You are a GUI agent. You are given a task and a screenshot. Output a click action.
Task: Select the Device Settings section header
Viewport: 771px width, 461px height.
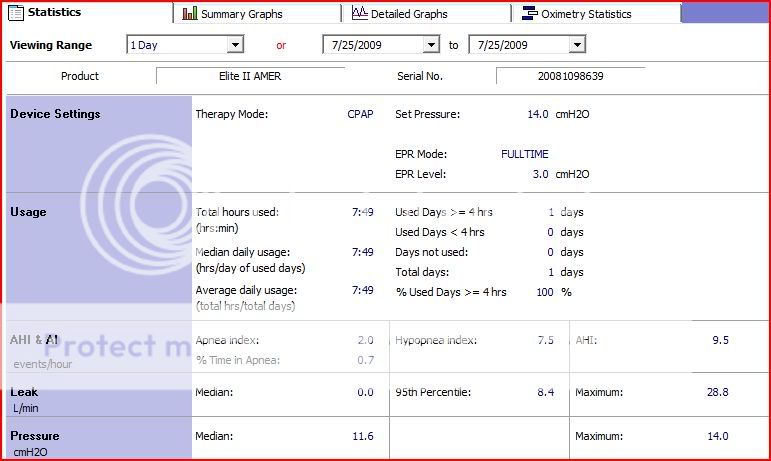point(55,114)
